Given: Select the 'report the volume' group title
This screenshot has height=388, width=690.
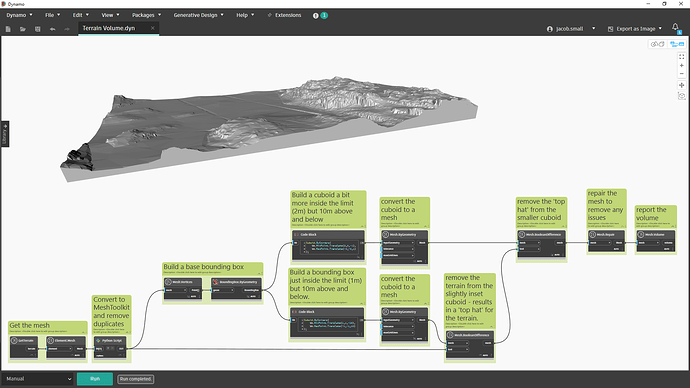Looking at the screenshot, I should 651,214.
